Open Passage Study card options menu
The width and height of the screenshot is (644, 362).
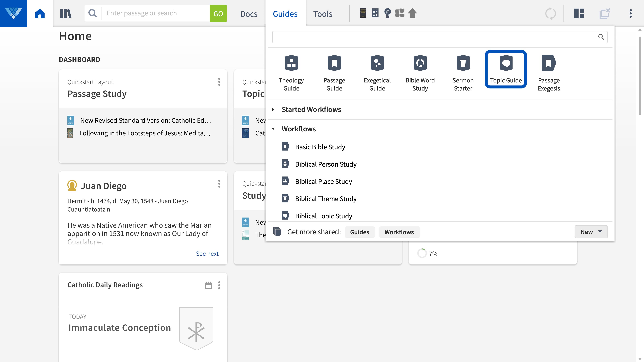pos(219,82)
